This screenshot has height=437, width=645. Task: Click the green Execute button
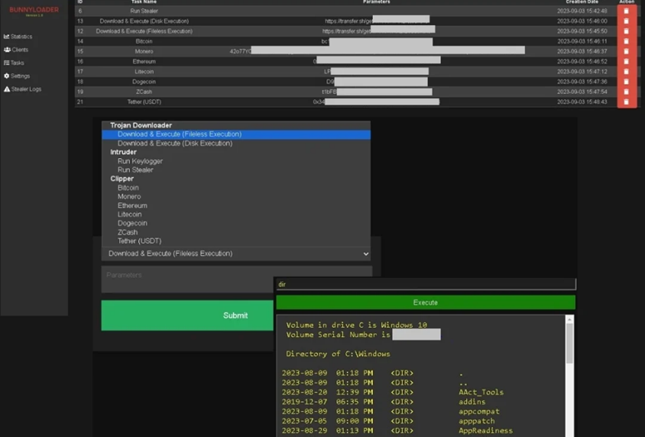tap(425, 302)
